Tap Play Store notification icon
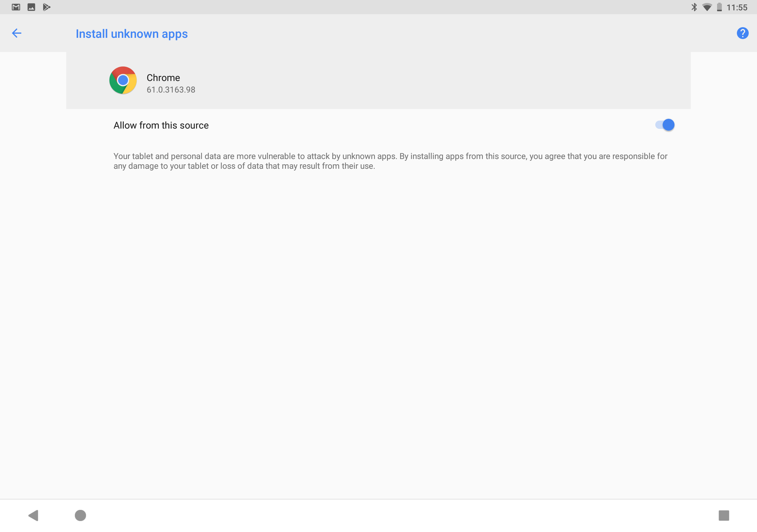757x532 pixels. pyautogui.click(x=46, y=7)
